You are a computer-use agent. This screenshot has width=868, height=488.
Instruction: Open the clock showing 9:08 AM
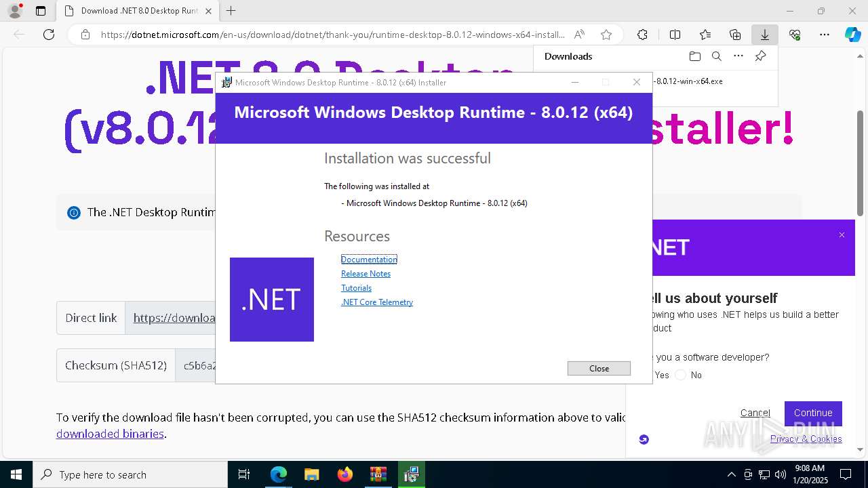(x=811, y=474)
